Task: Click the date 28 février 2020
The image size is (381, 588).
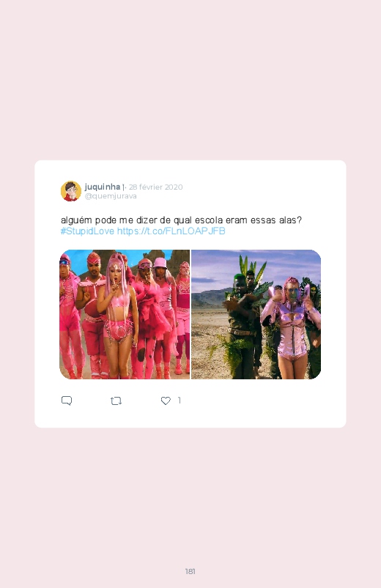Action: point(156,187)
